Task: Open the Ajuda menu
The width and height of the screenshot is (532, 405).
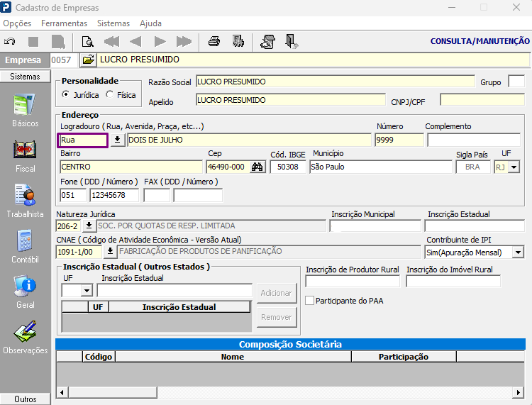Action: tap(150, 23)
